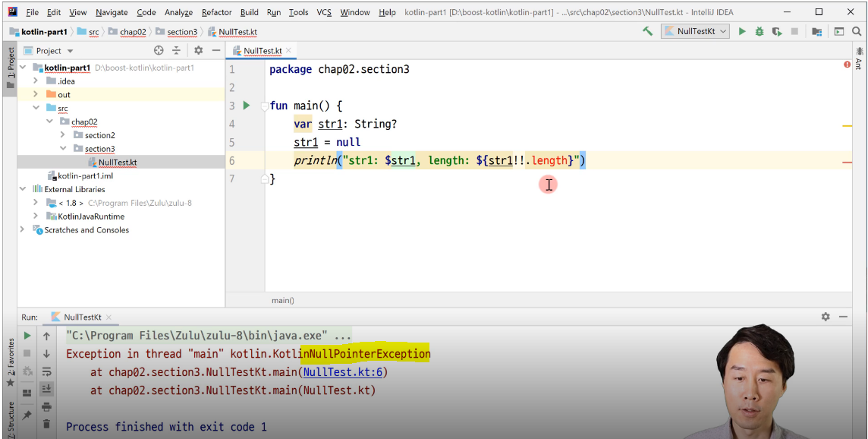
Task: Expand the out folder
Action: 36,94
